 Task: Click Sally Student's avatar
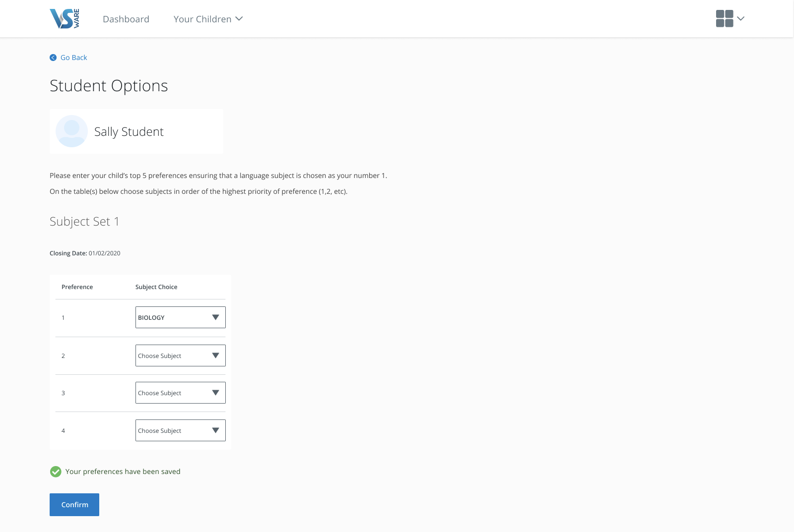[72, 131]
